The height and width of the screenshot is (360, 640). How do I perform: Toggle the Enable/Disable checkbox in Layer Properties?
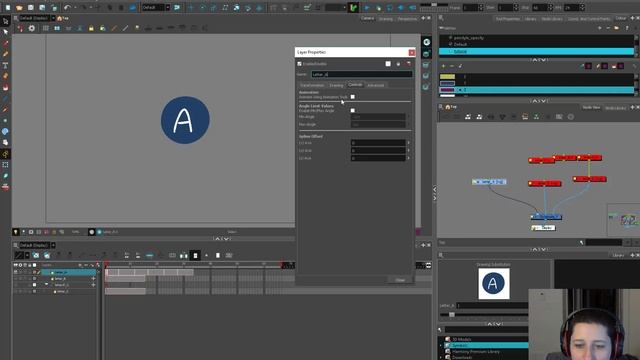300,64
